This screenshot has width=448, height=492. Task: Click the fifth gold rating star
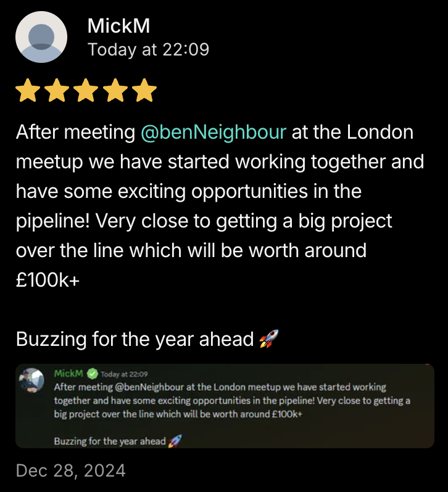[x=144, y=91]
